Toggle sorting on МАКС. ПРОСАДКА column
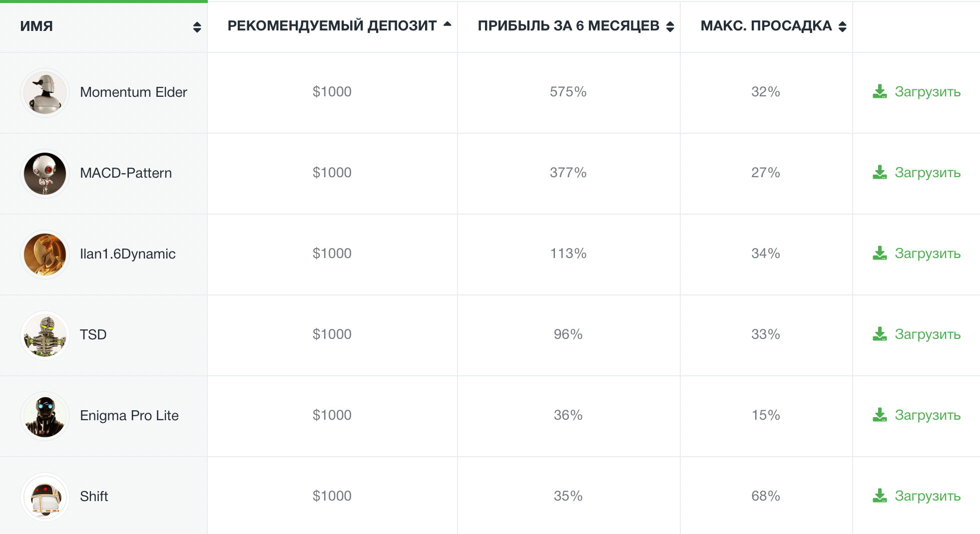 coord(843,26)
